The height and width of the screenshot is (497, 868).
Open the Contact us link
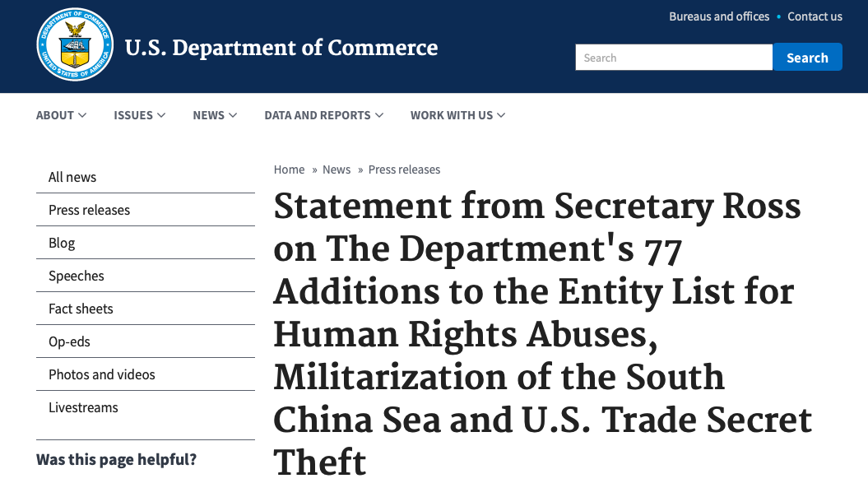pyautogui.click(x=815, y=16)
